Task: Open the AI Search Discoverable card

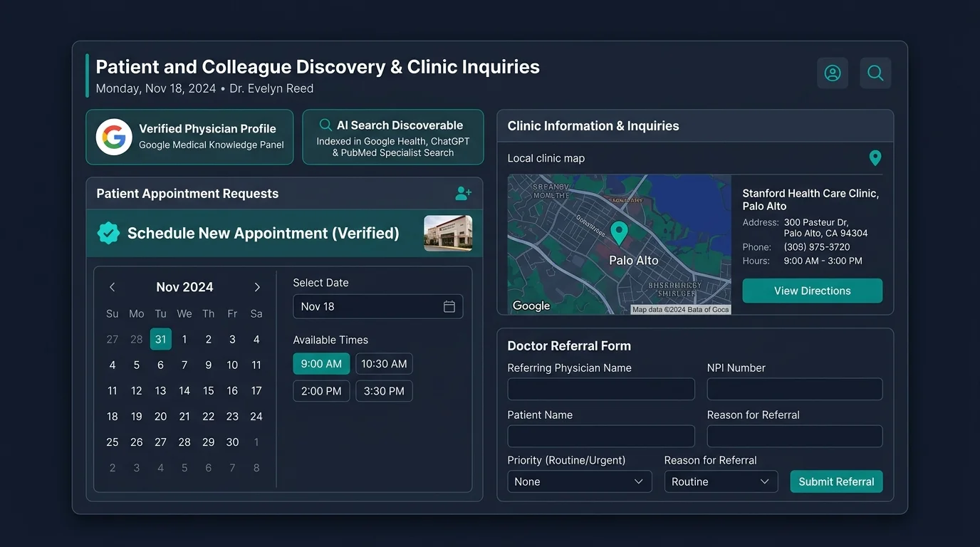Action: (x=393, y=137)
